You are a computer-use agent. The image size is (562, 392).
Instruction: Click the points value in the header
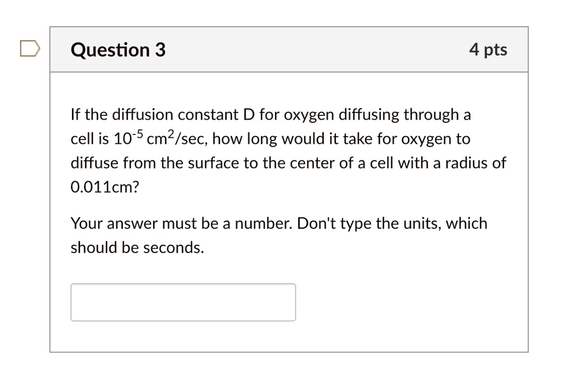tap(488, 49)
